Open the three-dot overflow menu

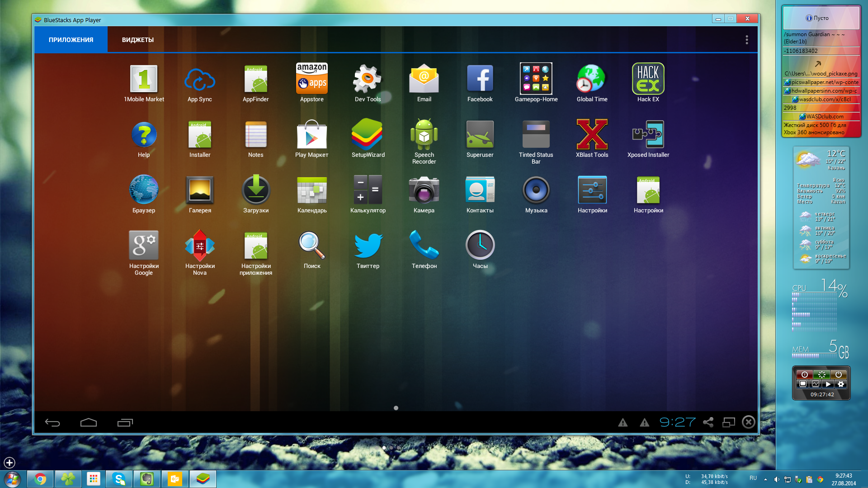click(x=746, y=40)
